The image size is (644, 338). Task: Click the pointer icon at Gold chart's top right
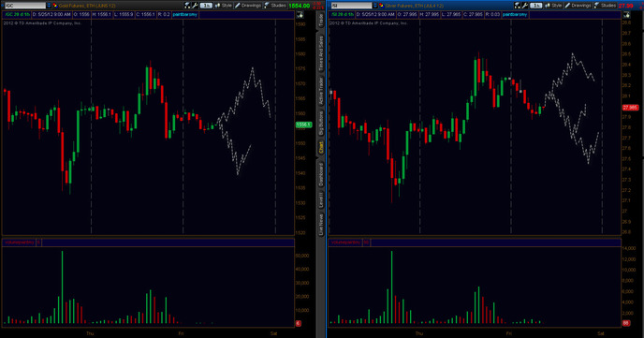pos(300,15)
